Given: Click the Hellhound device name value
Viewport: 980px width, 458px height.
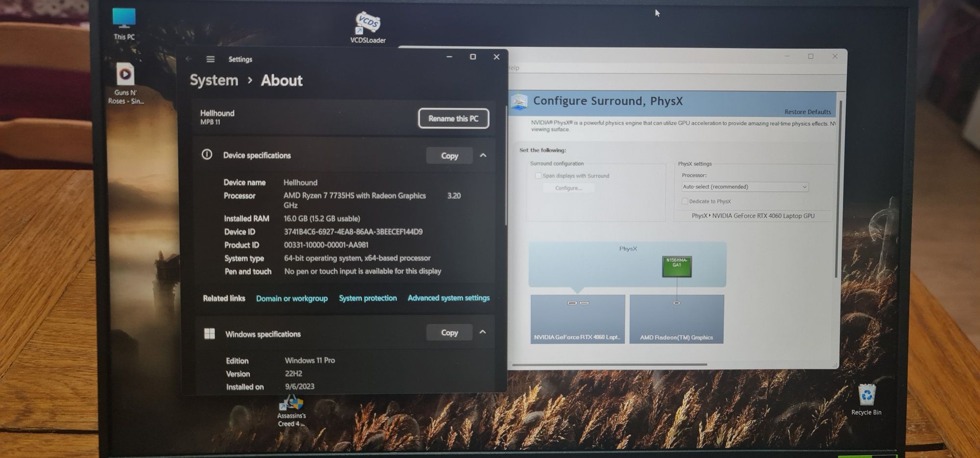Looking at the screenshot, I should tap(300, 182).
